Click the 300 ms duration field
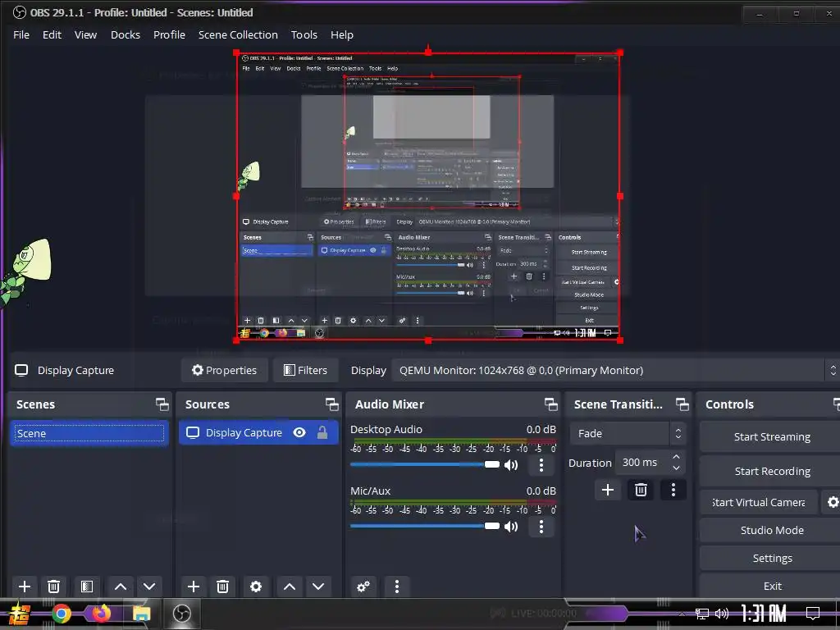The width and height of the screenshot is (840, 630). pyautogui.click(x=643, y=463)
